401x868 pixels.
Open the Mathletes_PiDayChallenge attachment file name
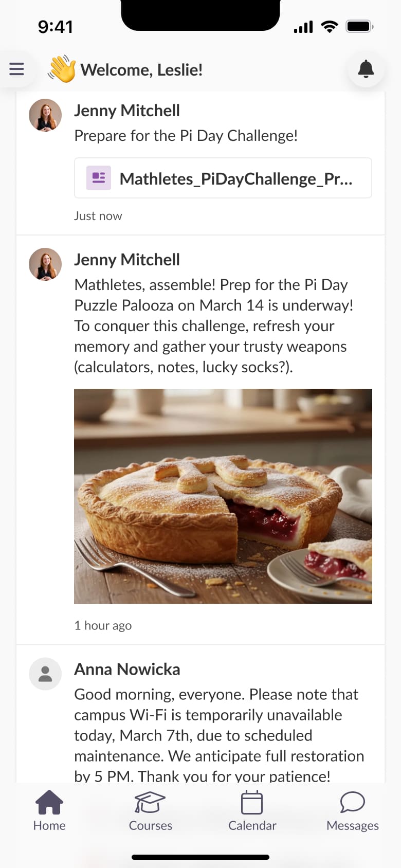235,179
